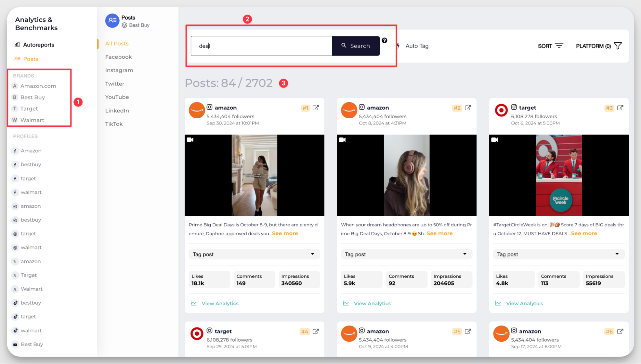Expand See more on post #3 caption
The width and height of the screenshot is (641, 364).
(584, 233)
